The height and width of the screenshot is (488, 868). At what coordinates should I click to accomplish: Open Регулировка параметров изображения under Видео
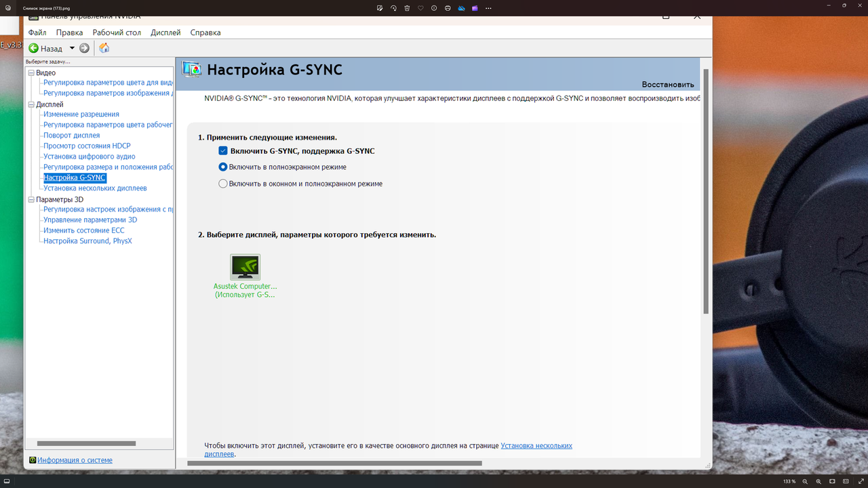(108, 94)
